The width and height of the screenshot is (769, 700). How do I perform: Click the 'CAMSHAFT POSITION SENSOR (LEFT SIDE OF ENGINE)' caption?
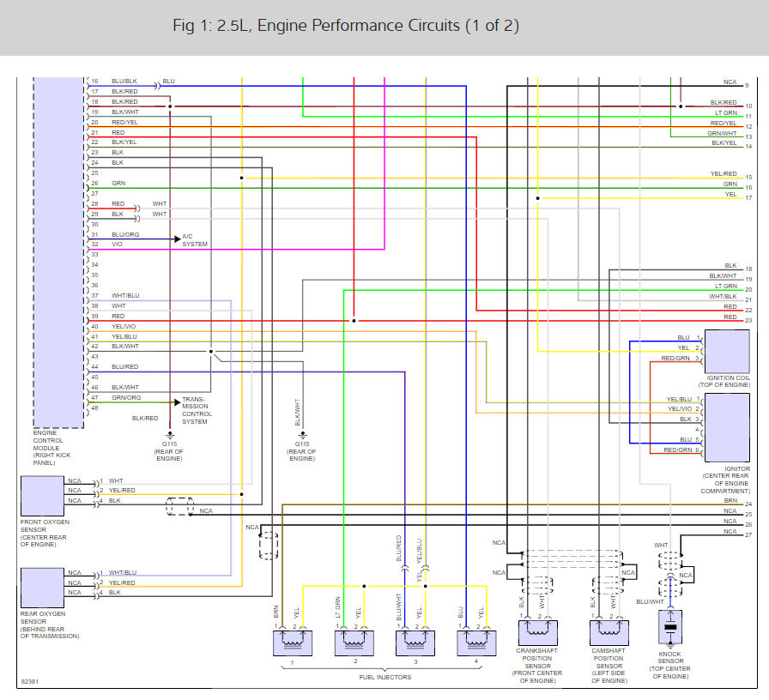[x=609, y=666]
